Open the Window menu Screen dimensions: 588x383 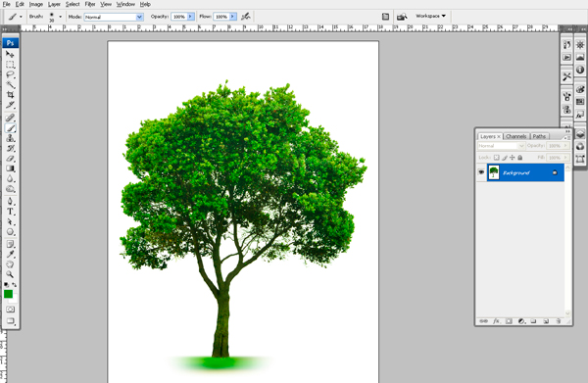pos(125,4)
